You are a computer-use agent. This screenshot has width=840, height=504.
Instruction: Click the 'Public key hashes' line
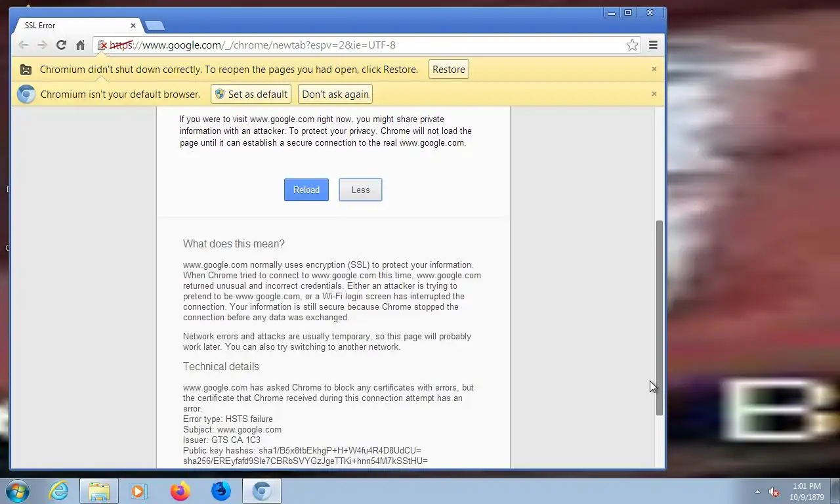[x=302, y=451]
